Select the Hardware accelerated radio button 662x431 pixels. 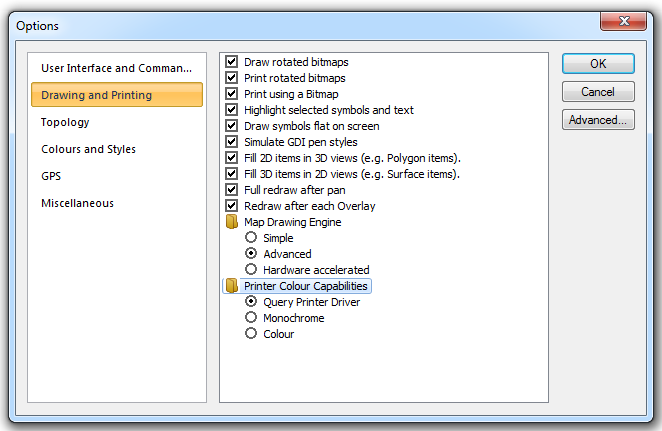point(251,270)
